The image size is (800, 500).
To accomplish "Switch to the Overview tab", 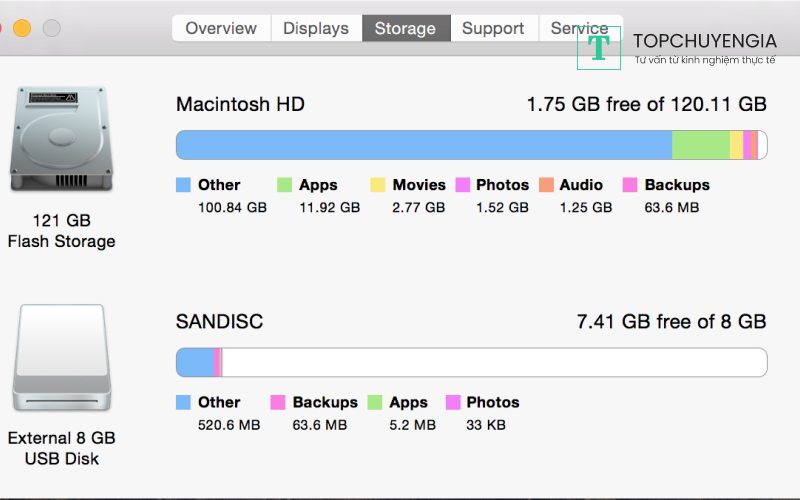I will (x=221, y=28).
